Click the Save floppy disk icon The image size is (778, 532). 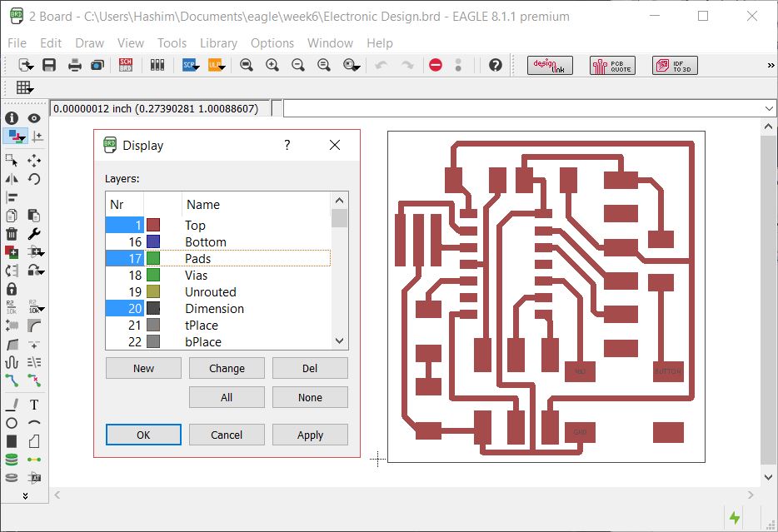[x=49, y=65]
